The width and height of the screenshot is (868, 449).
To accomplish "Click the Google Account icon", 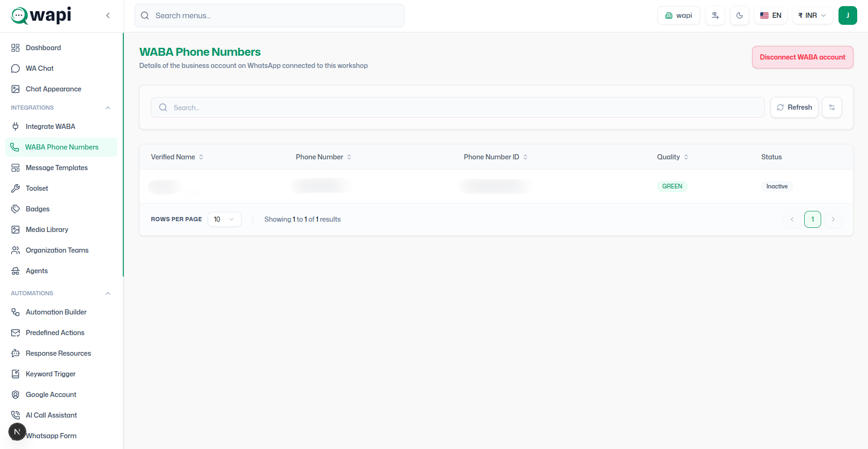I will pos(15,395).
